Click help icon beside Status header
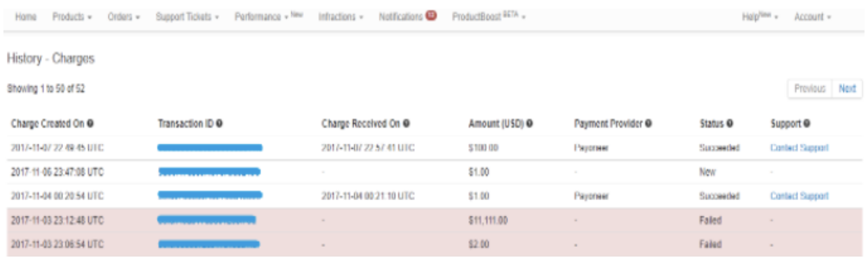Viewport: 868px width, 260px height. 729,123
